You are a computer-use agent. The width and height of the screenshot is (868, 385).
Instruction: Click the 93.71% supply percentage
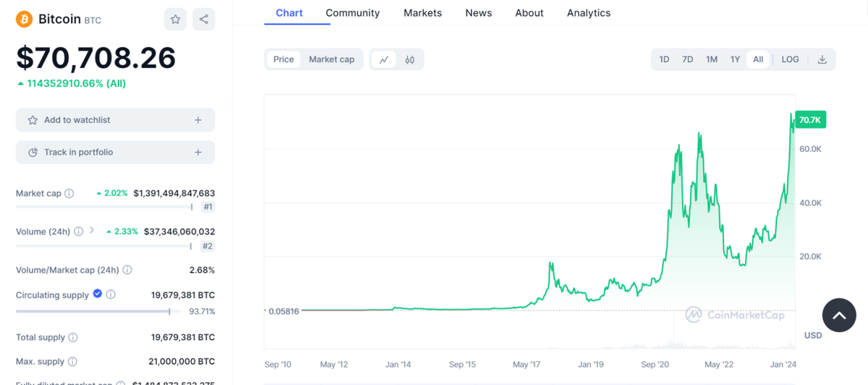pyautogui.click(x=202, y=311)
